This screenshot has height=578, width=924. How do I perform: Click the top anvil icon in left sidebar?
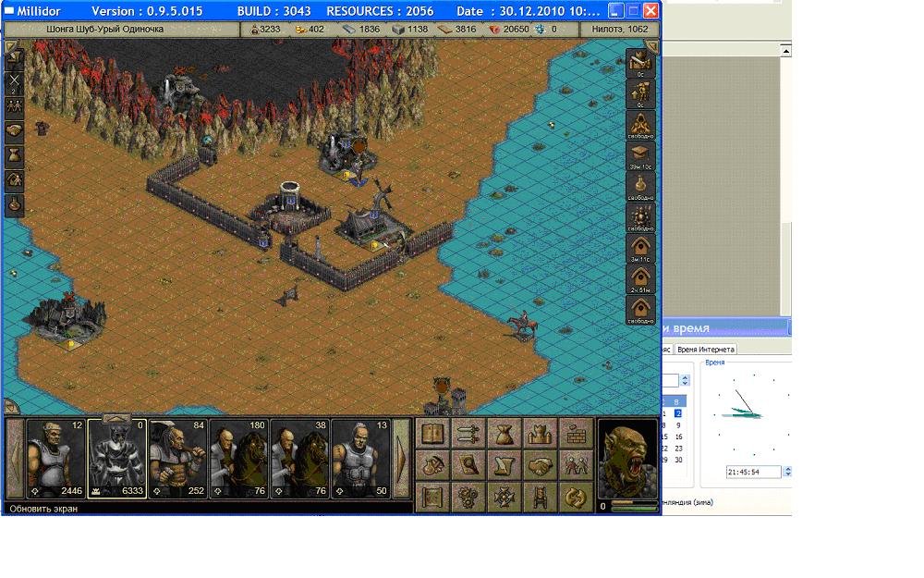pyautogui.click(x=14, y=59)
